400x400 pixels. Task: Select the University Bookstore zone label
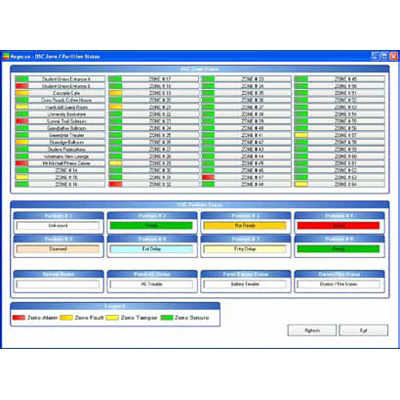click(x=66, y=114)
